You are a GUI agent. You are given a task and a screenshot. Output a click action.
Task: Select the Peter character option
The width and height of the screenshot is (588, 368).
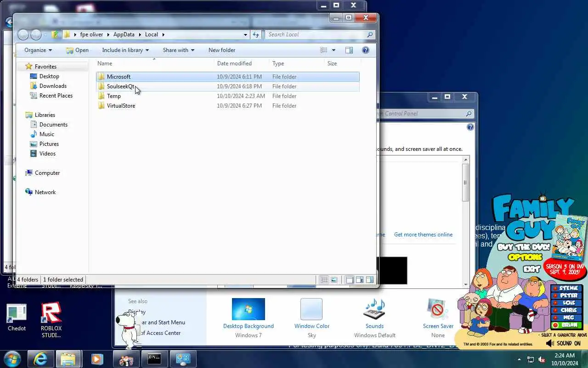point(566,296)
